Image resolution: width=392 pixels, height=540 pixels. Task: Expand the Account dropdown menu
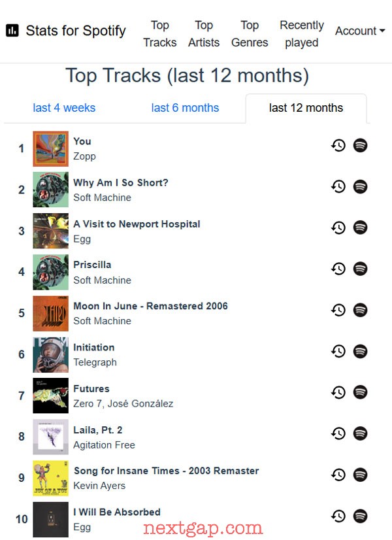click(x=360, y=31)
